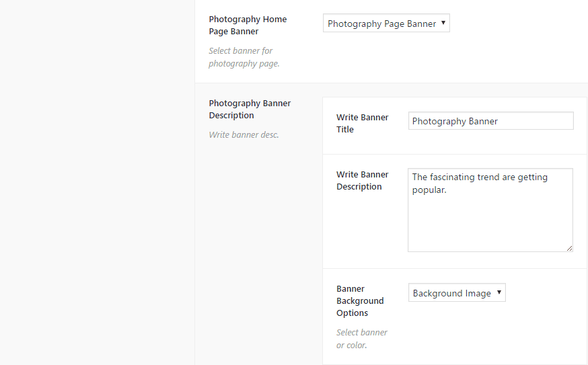Click the "Photography Home Page Banner" label
588x365 pixels.
pos(248,26)
